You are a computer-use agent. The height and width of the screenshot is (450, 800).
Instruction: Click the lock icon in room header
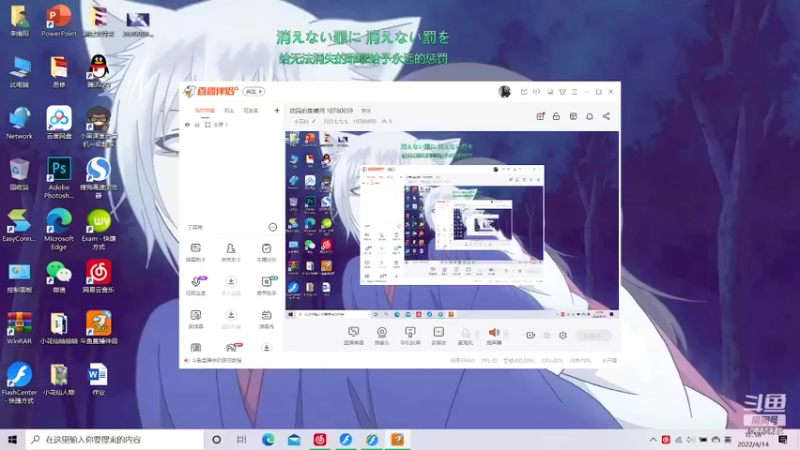(x=556, y=116)
